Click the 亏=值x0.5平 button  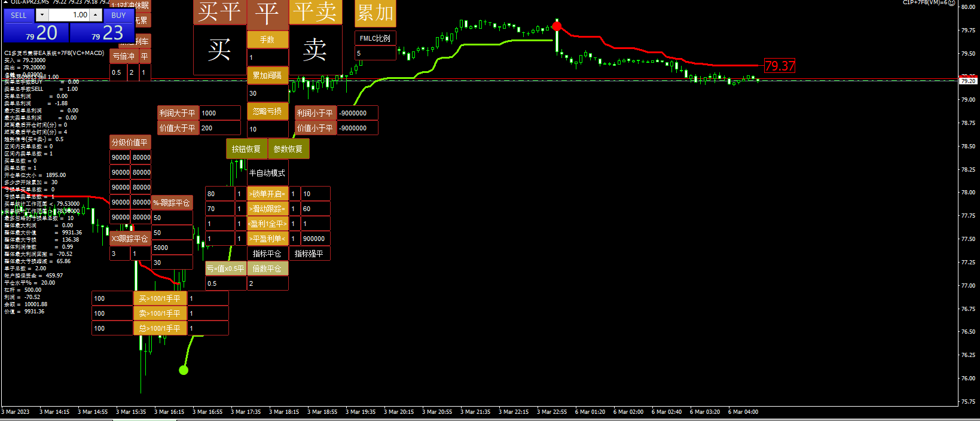[x=225, y=269]
